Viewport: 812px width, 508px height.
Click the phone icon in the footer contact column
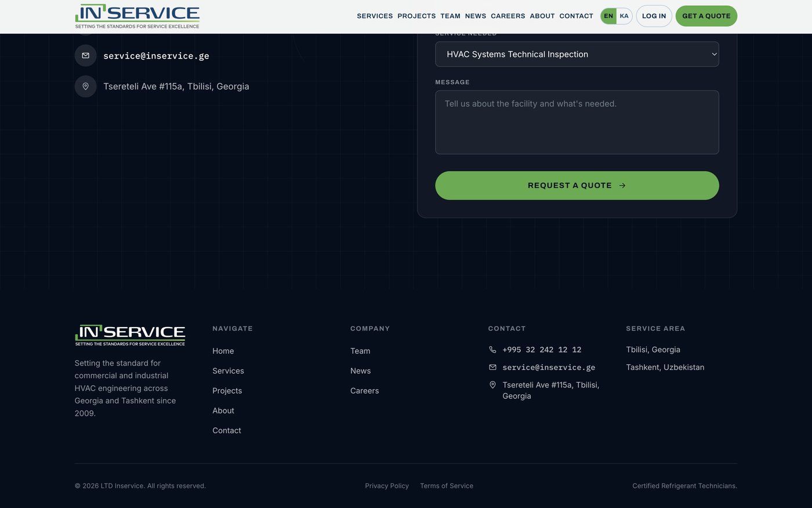pyautogui.click(x=492, y=350)
